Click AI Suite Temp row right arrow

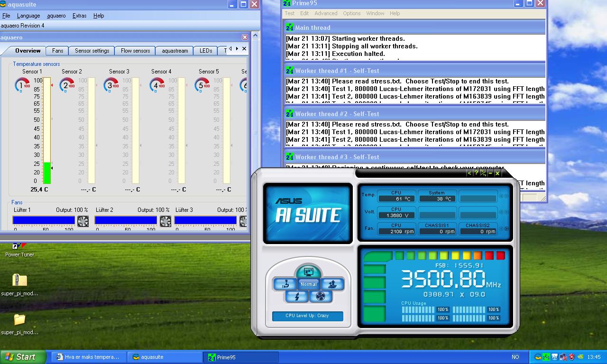[506, 196]
